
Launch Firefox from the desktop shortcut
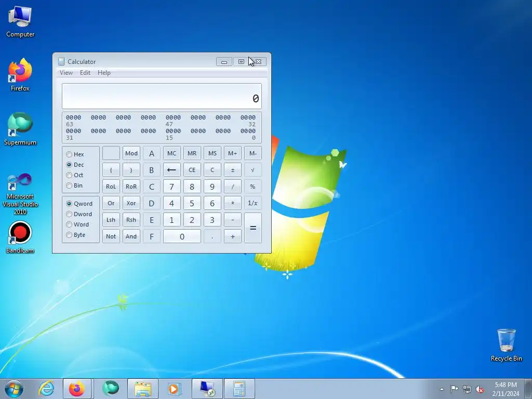[x=20, y=75]
